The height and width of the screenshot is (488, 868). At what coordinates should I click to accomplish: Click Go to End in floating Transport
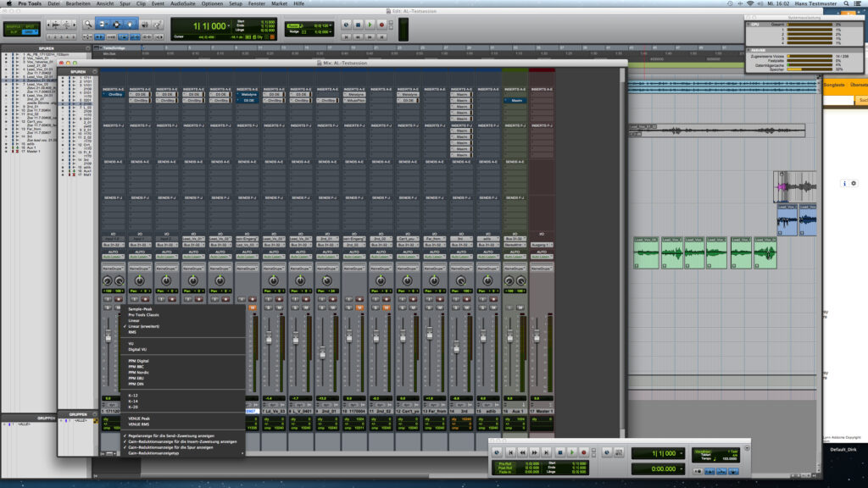tap(547, 452)
